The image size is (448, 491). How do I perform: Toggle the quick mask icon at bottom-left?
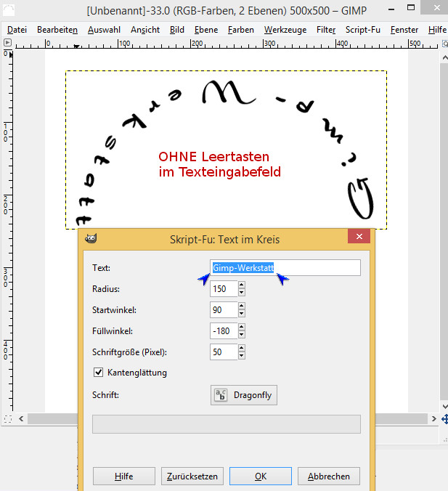coord(8,419)
